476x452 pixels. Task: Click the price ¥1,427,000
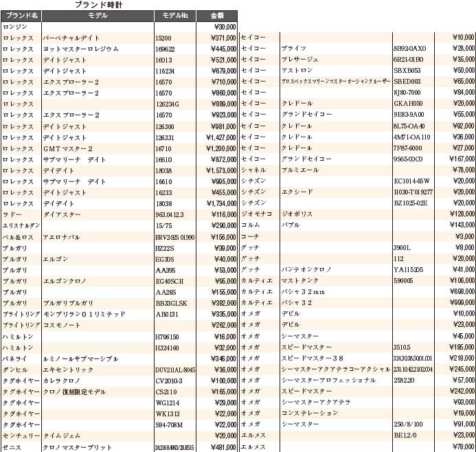click(221, 138)
